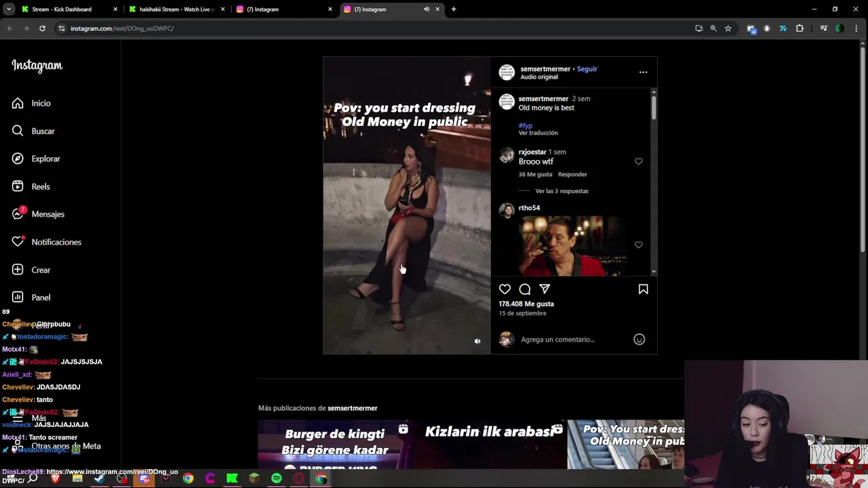Mute the active Instagram tab audio

tap(427, 9)
